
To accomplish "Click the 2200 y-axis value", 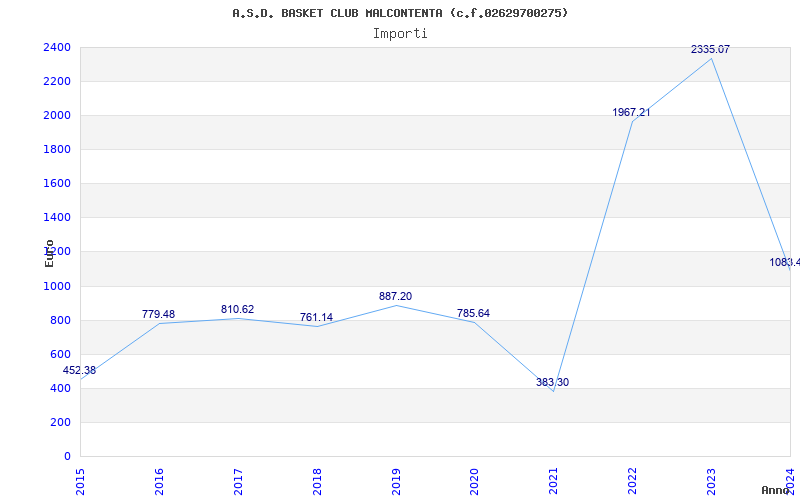I will [57, 82].
